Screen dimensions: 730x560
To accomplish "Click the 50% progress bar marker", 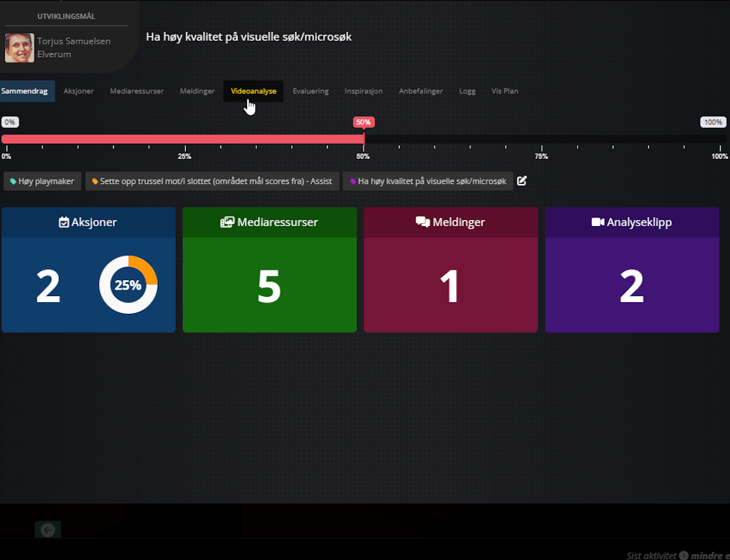I will click(x=363, y=122).
